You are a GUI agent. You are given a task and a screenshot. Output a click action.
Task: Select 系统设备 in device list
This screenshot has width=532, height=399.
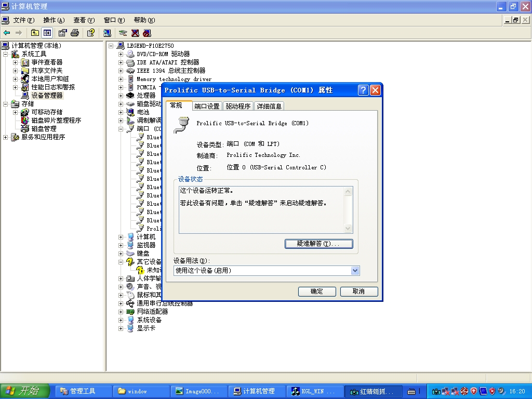click(x=149, y=320)
